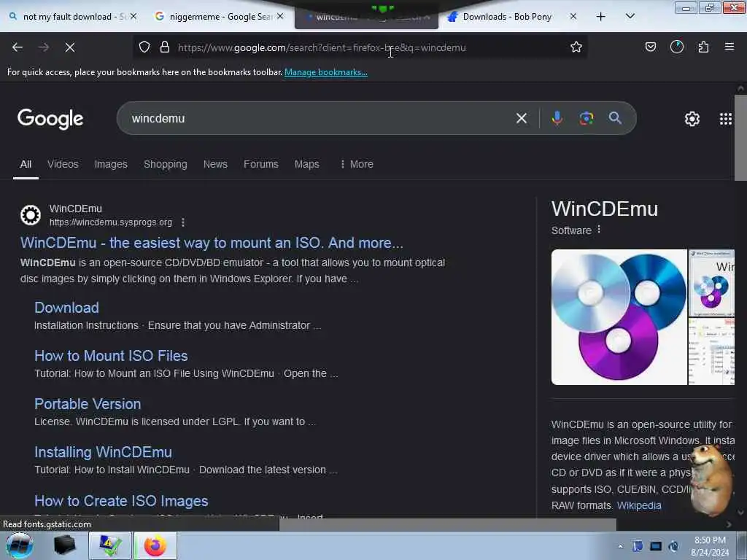Open the tracking protection shield icon

[x=144, y=47]
